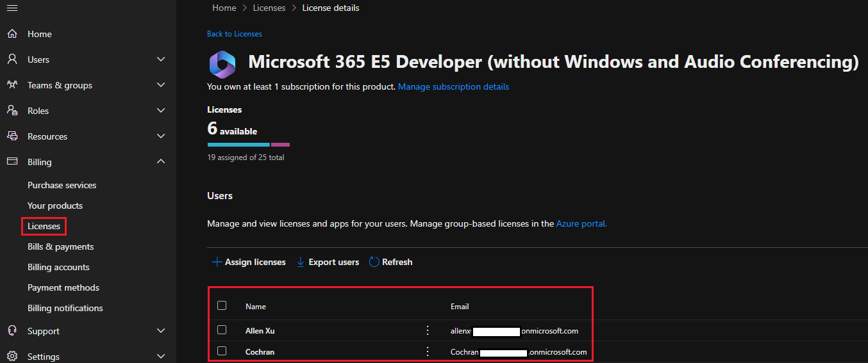868x363 pixels.
Task: Expand the Users section chevron
Action: [161, 60]
